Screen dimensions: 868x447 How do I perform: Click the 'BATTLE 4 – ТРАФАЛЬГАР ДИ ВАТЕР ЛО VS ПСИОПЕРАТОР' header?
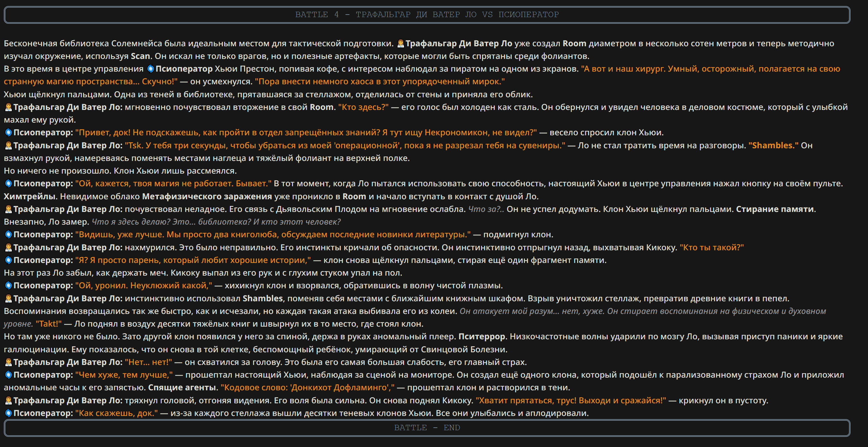[427, 15]
